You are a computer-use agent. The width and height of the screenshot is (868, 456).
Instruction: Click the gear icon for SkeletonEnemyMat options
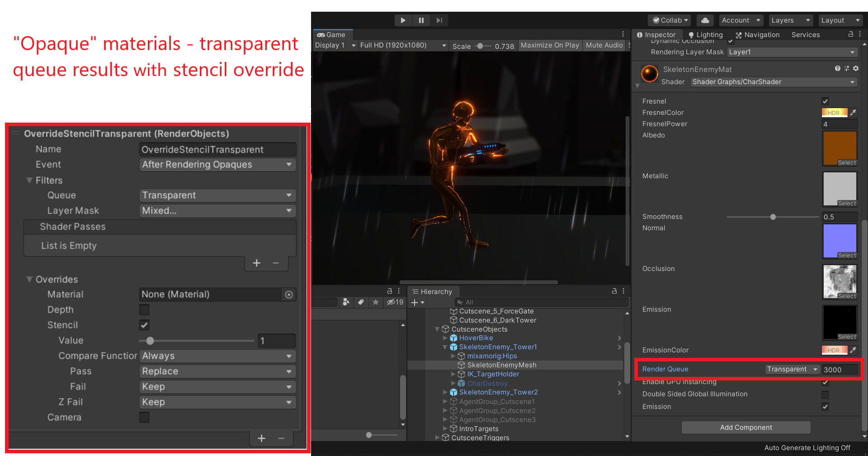tap(856, 68)
